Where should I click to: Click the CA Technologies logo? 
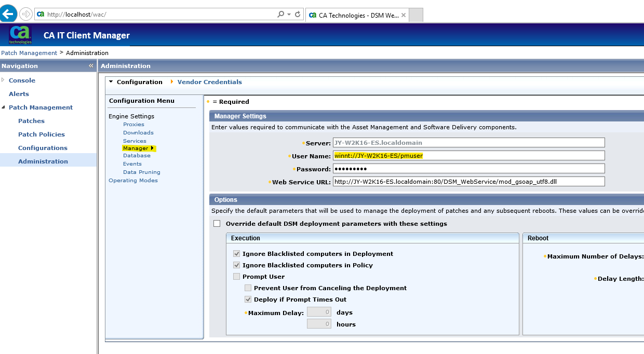(x=20, y=35)
